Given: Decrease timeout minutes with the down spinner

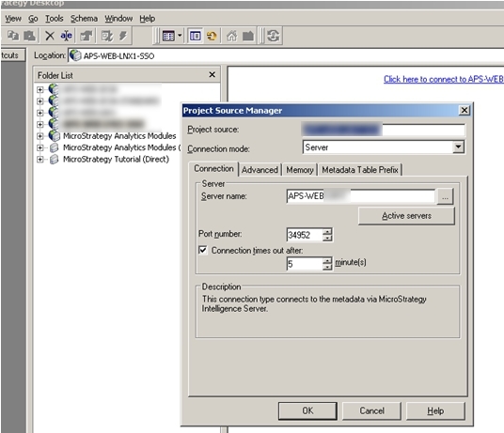Looking at the screenshot, I should (x=327, y=268).
